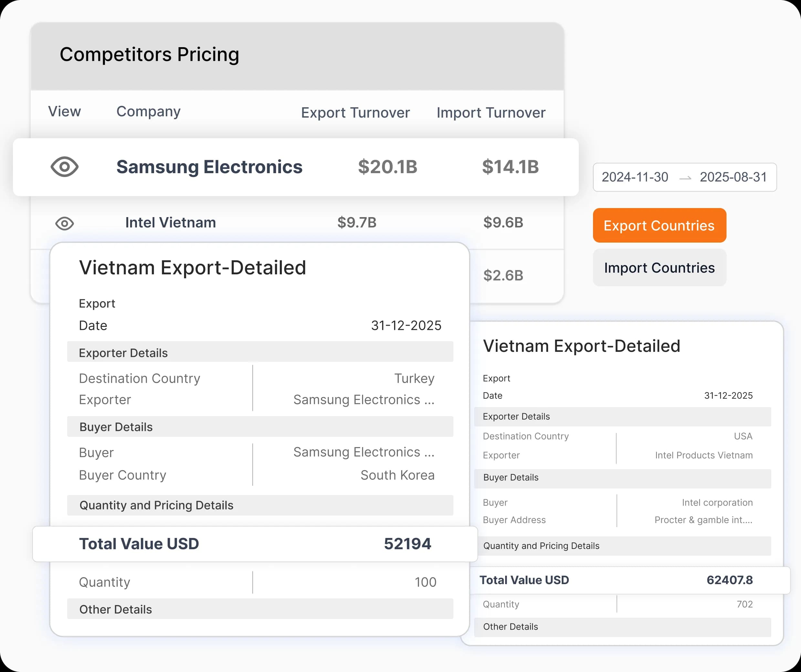The height and width of the screenshot is (672, 801).
Task: Sort by Export Turnover column header
Action: click(x=355, y=112)
